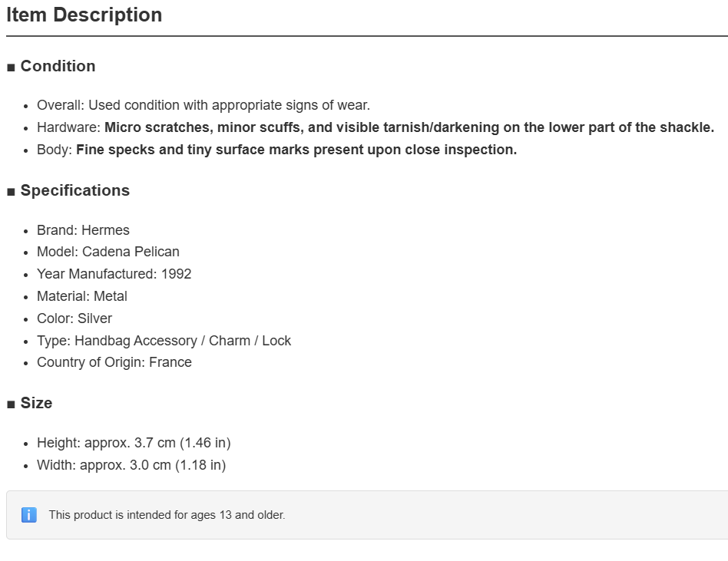Click the Model: Cadena Pelican text

click(108, 252)
